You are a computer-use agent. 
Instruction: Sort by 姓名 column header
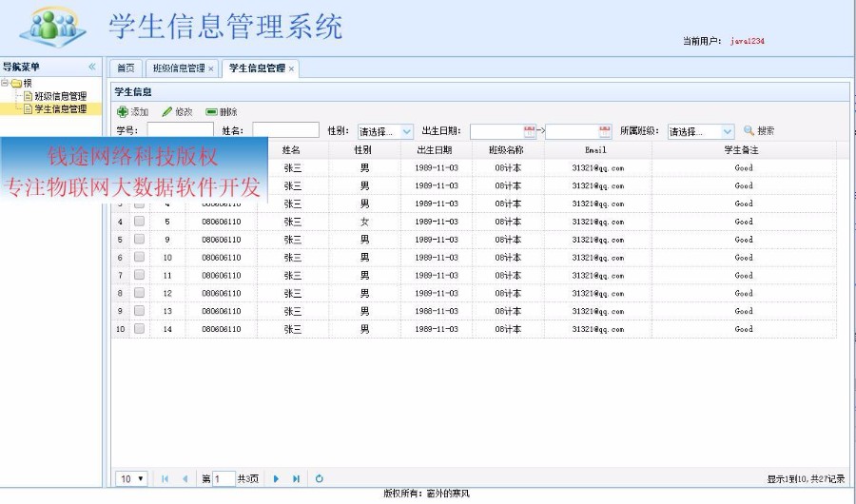tap(292, 149)
